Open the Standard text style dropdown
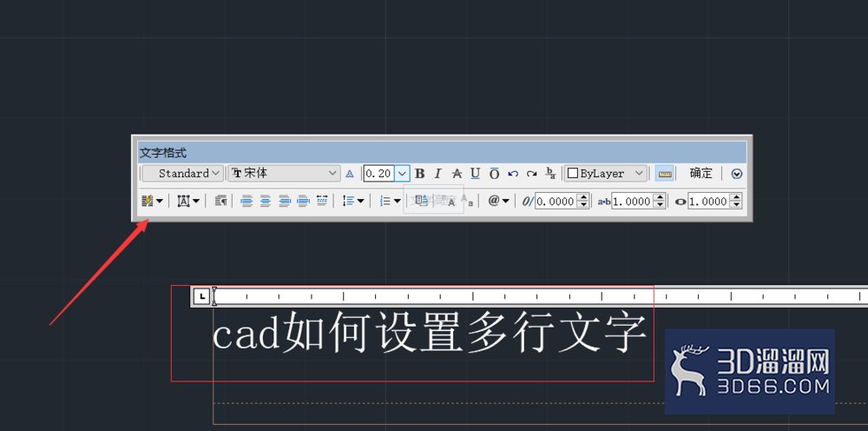Viewport: 868px width, 431px height. click(x=182, y=174)
